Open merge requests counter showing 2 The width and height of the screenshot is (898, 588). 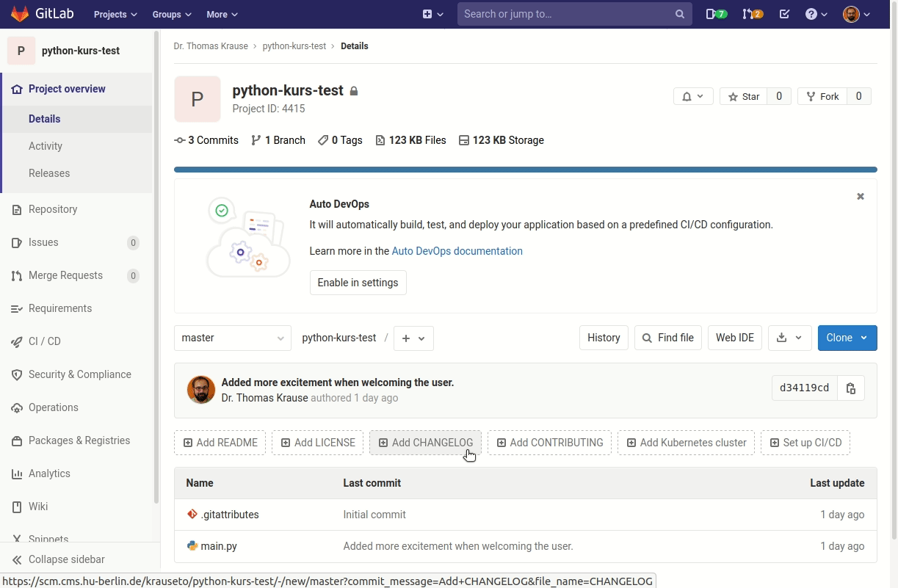click(753, 14)
